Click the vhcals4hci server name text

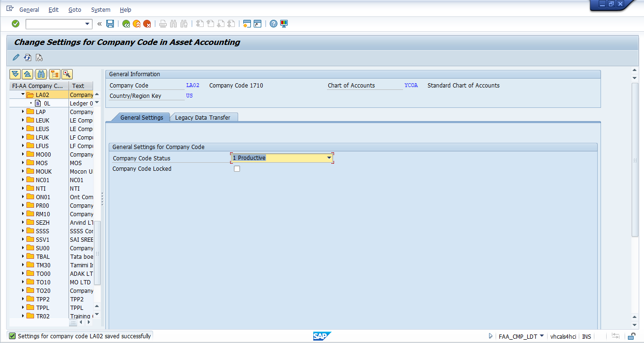(563, 336)
